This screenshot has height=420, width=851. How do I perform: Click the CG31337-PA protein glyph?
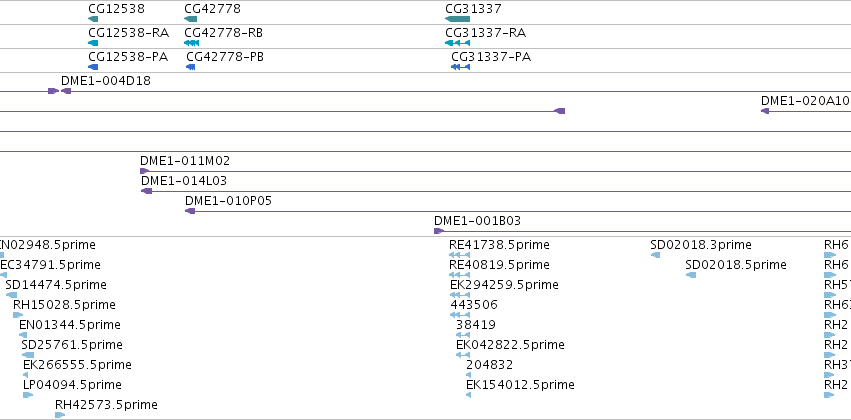pyautogui.click(x=460, y=67)
